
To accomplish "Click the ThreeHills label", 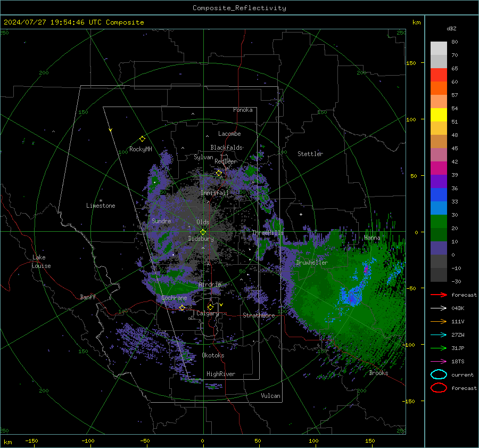I will (x=268, y=233).
